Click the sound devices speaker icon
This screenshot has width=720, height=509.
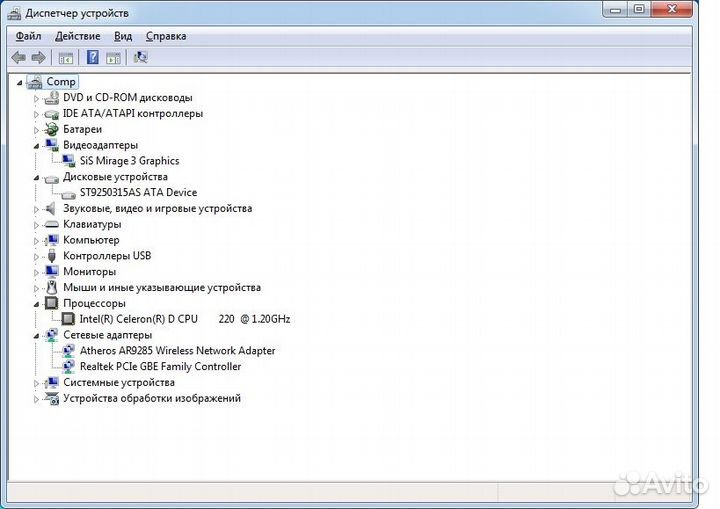click(x=51, y=209)
